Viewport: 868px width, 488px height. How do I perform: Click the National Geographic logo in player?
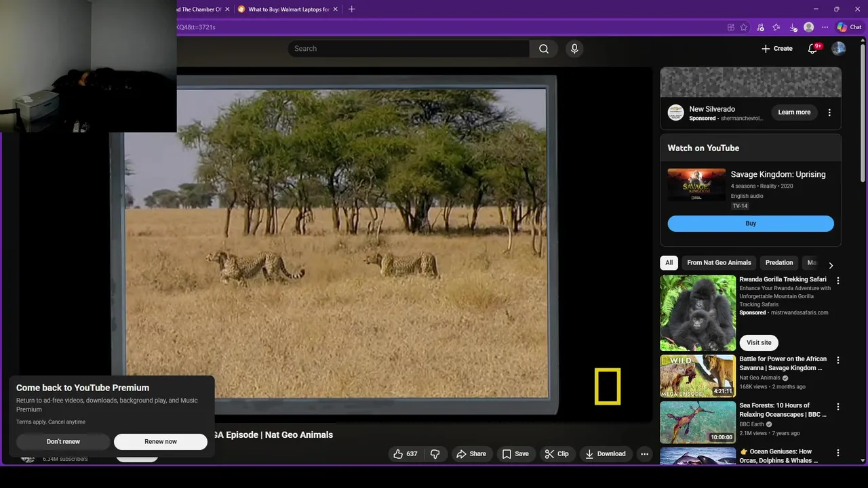tap(607, 386)
